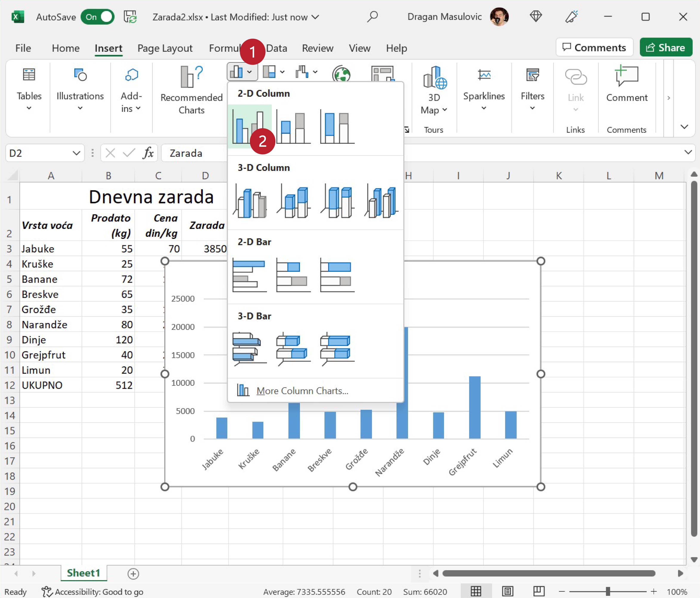The image size is (700, 598).
Task: Switch to Page Layout view
Action: tap(508, 591)
